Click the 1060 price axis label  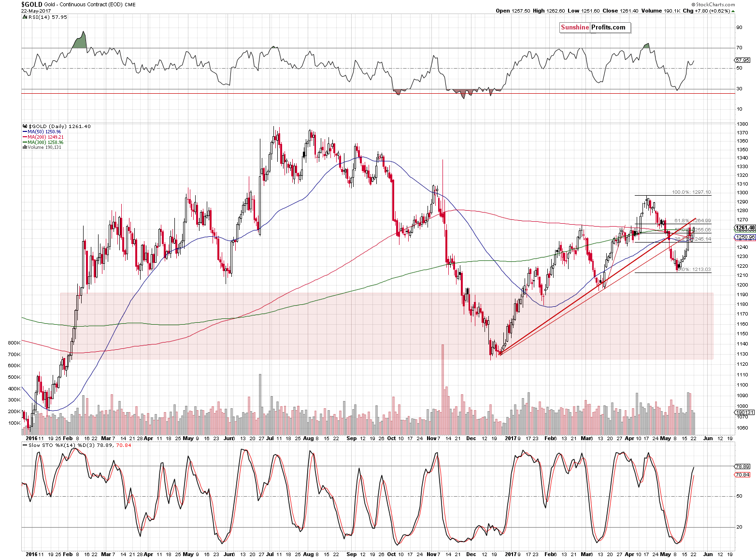click(742, 428)
